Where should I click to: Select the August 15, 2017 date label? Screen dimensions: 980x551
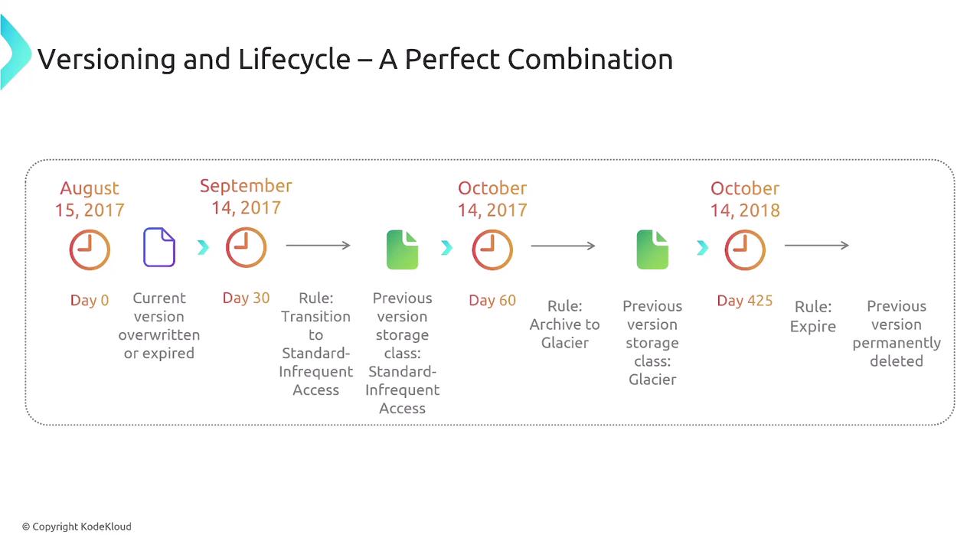pos(90,199)
